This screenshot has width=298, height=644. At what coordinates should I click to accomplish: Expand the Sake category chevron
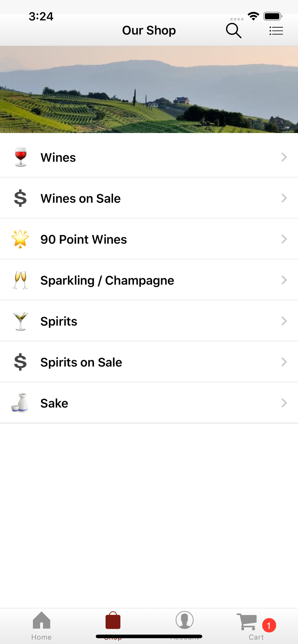[284, 403]
